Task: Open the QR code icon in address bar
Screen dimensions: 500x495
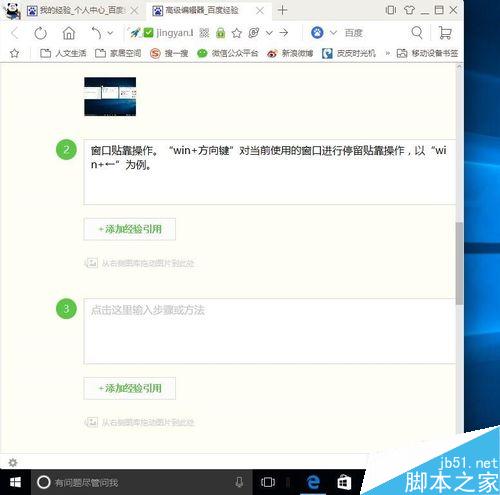Action: pyautogui.click(x=204, y=33)
